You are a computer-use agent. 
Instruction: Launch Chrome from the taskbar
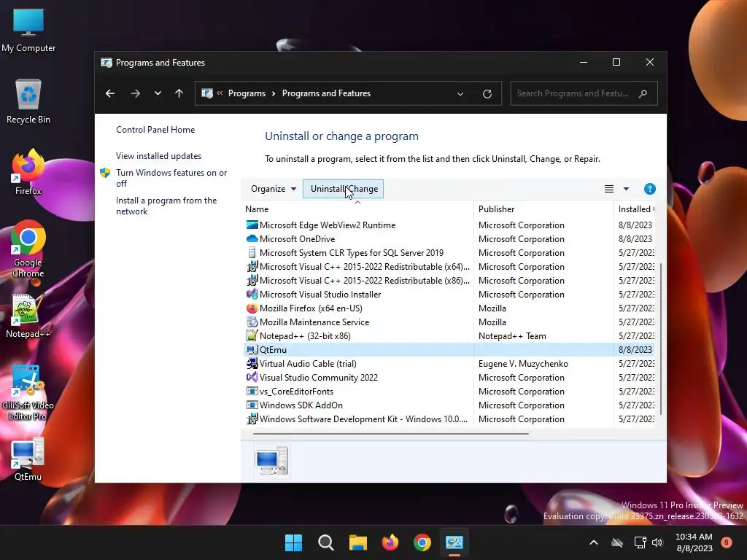tap(422, 542)
